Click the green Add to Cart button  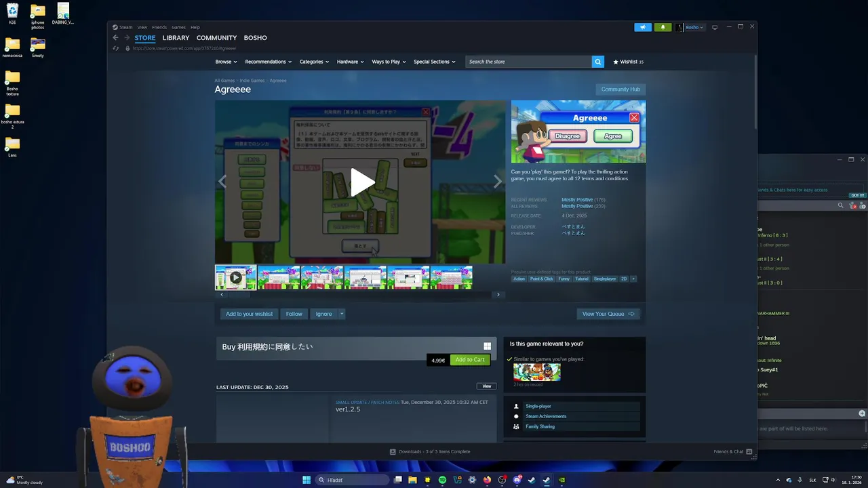click(469, 360)
